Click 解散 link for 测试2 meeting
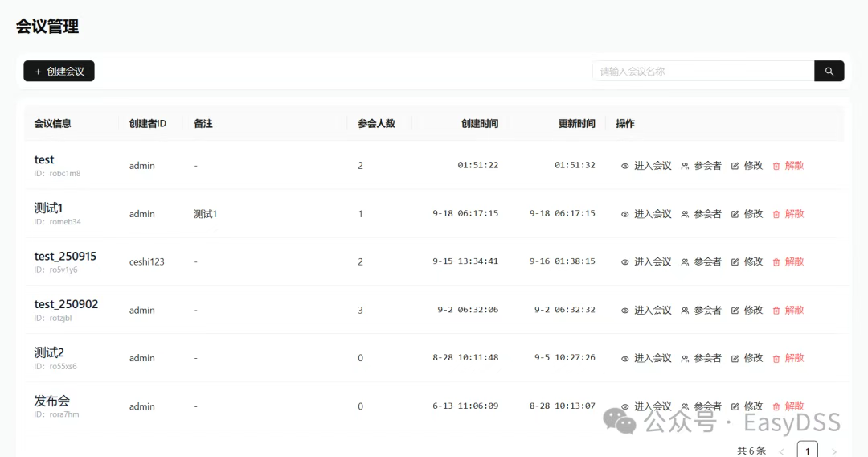 (x=794, y=358)
